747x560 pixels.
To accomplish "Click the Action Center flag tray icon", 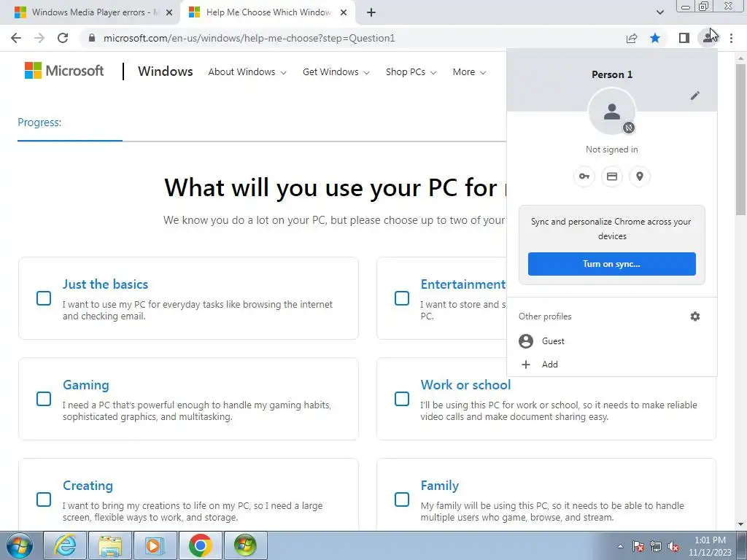I will pos(638,546).
